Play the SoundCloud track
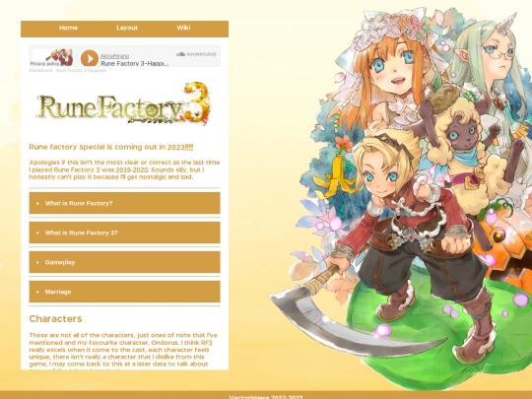The width and height of the screenshot is (532, 399). click(x=90, y=58)
